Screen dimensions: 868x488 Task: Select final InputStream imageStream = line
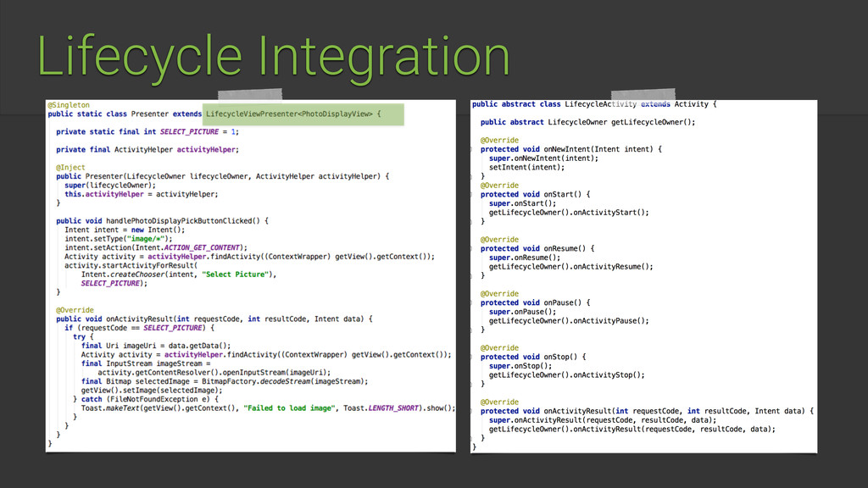tap(146, 363)
